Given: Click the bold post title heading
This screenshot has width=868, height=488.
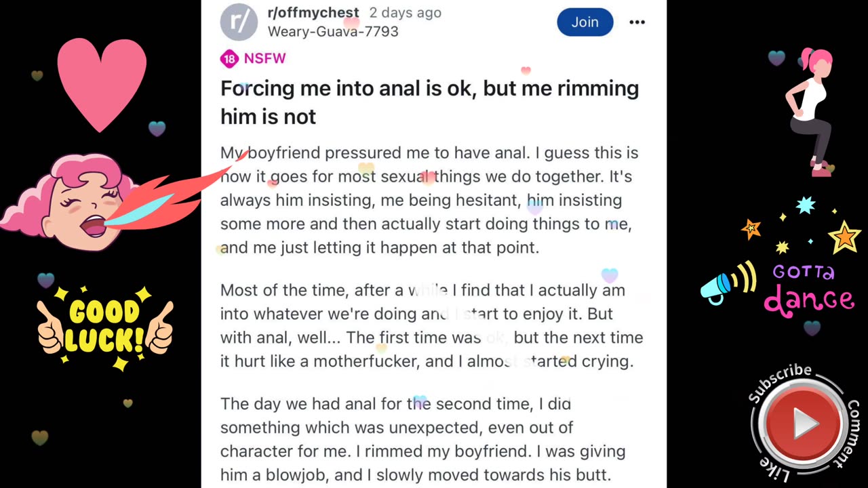Looking at the screenshot, I should (x=429, y=102).
